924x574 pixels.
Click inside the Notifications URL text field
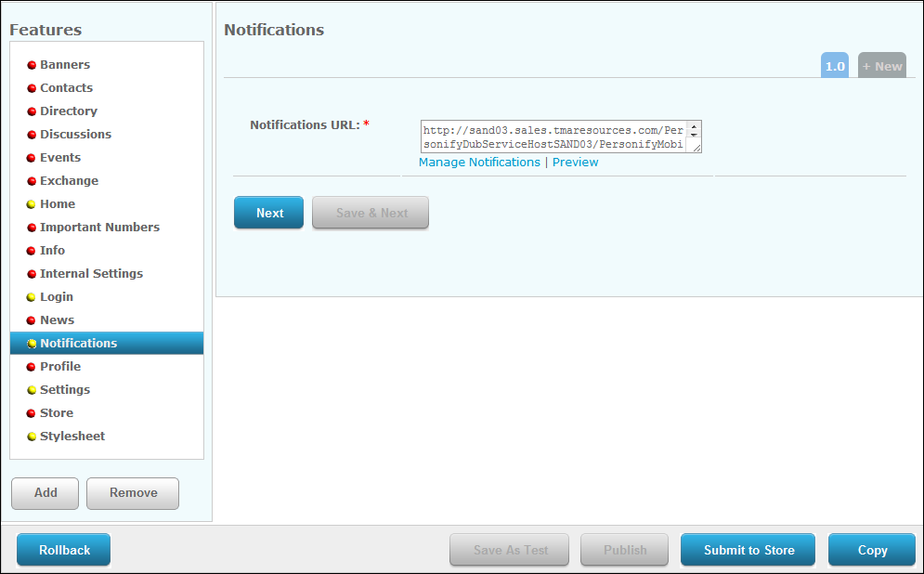point(553,137)
